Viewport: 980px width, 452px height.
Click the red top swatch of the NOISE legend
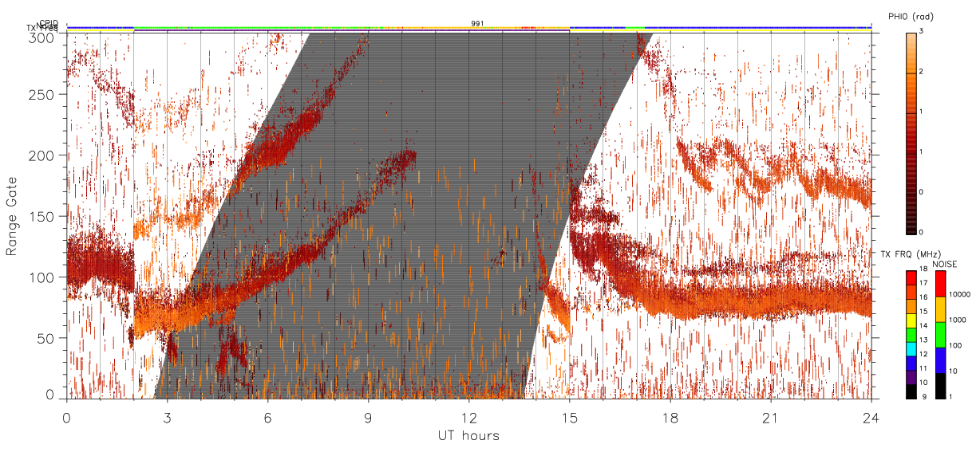pos(940,284)
